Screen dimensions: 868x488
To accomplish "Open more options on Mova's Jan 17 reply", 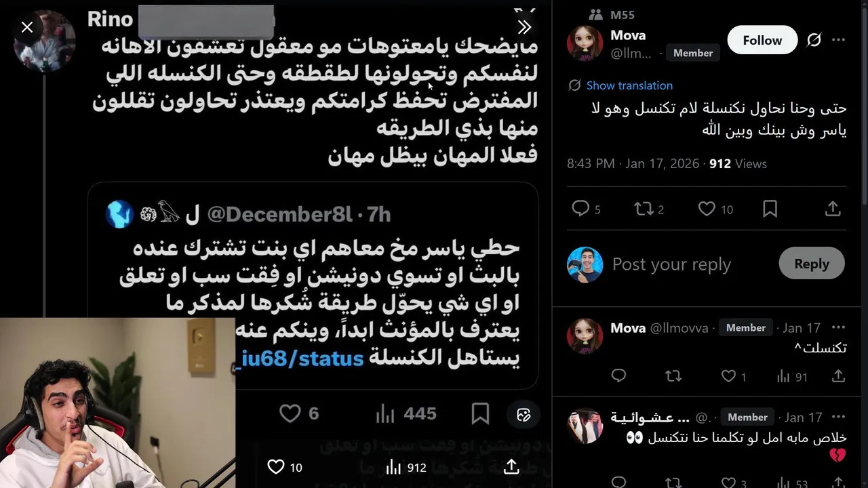I will click(839, 328).
